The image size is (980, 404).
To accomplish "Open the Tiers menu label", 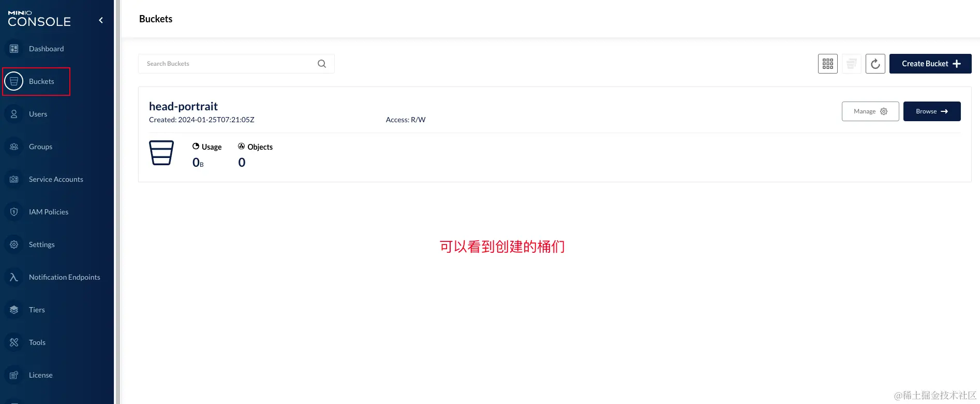I will pyautogui.click(x=37, y=310).
